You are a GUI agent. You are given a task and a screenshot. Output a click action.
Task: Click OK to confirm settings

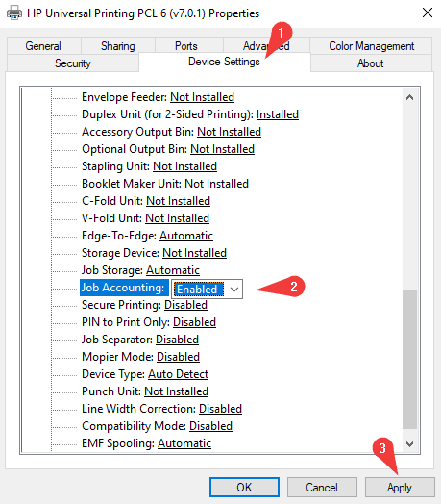[x=244, y=488]
